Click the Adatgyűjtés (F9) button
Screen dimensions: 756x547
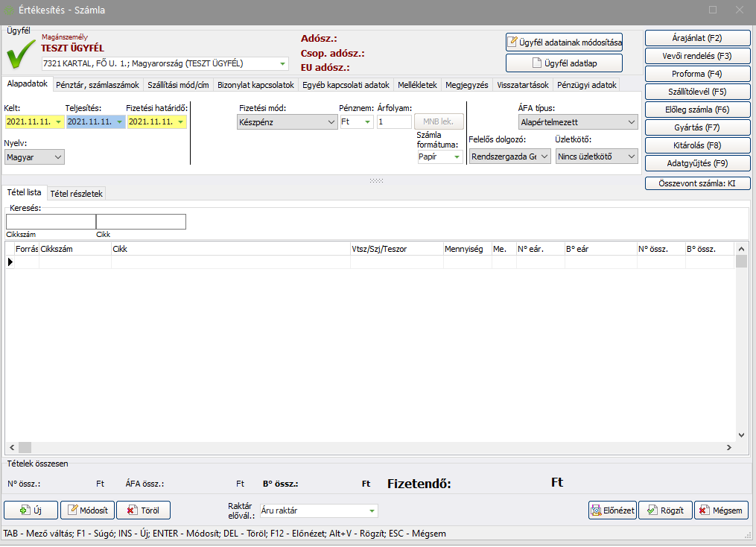[x=697, y=163]
